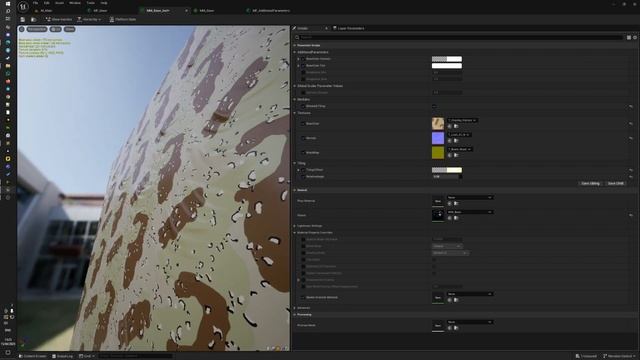Collapse the Material Property Overrides section
The width and height of the screenshot is (640, 360).
tap(295, 233)
